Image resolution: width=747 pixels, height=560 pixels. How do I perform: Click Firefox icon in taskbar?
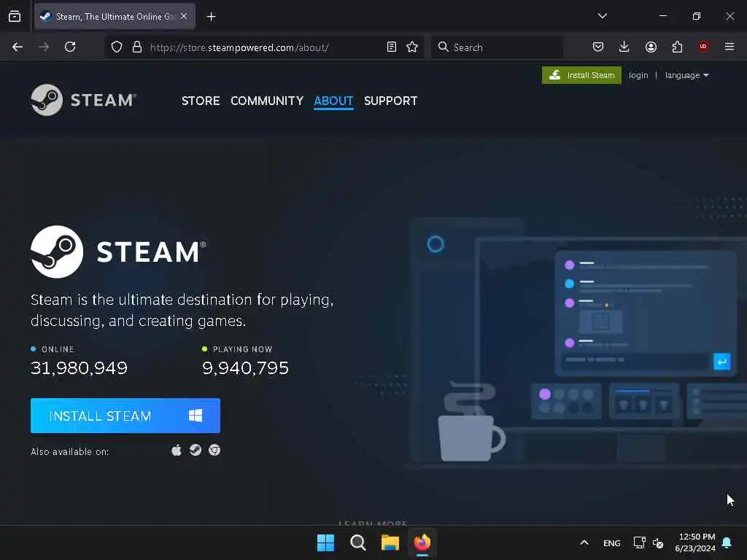point(422,542)
